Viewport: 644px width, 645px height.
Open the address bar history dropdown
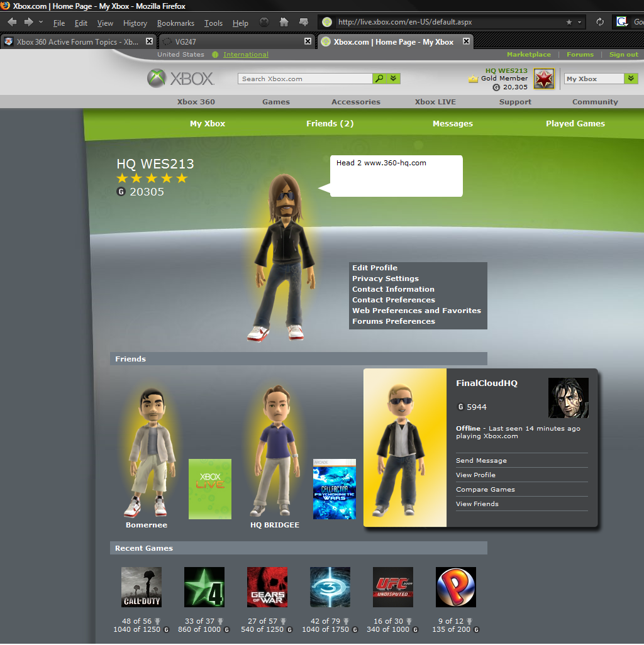(x=579, y=22)
